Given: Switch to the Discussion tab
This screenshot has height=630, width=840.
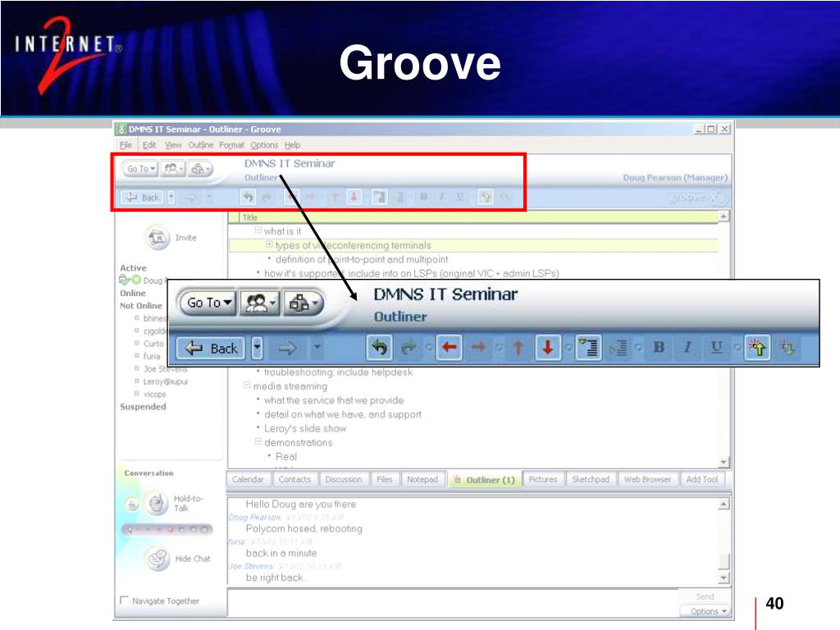Looking at the screenshot, I should click(344, 479).
